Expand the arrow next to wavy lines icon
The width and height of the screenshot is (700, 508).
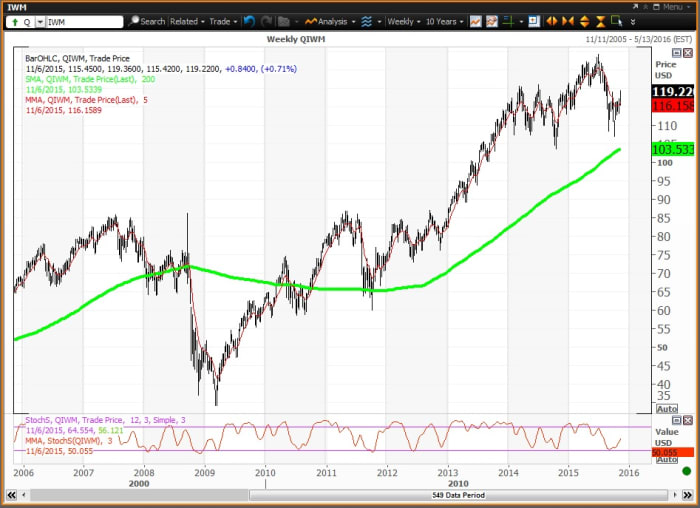pyautogui.click(x=379, y=21)
